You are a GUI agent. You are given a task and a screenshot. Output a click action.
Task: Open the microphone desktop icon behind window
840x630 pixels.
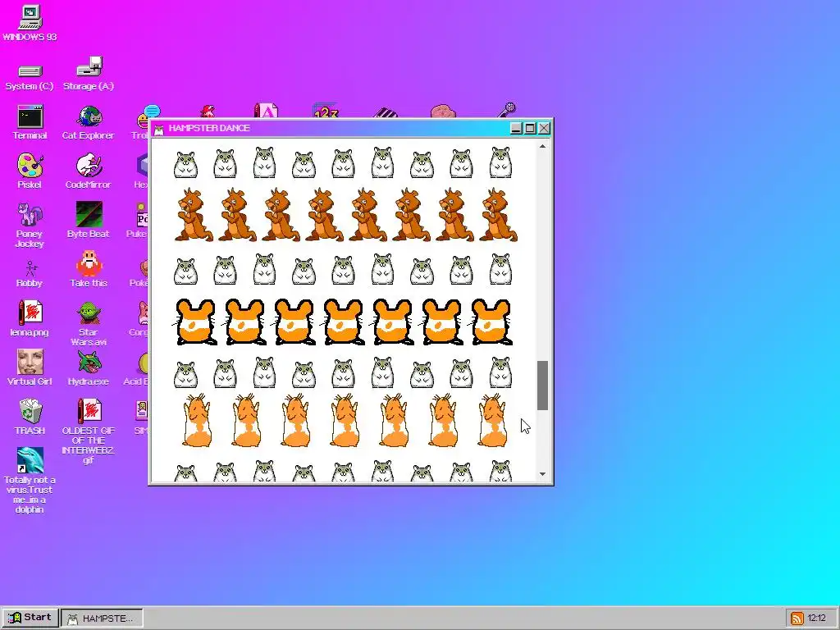[507, 109]
